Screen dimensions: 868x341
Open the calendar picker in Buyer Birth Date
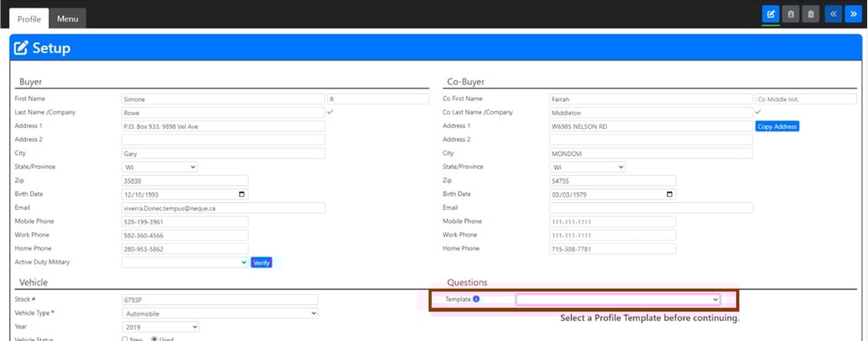click(242, 194)
